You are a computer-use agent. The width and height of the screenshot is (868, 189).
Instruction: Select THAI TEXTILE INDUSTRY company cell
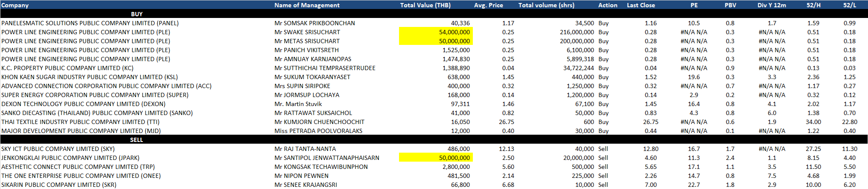[80, 122]
